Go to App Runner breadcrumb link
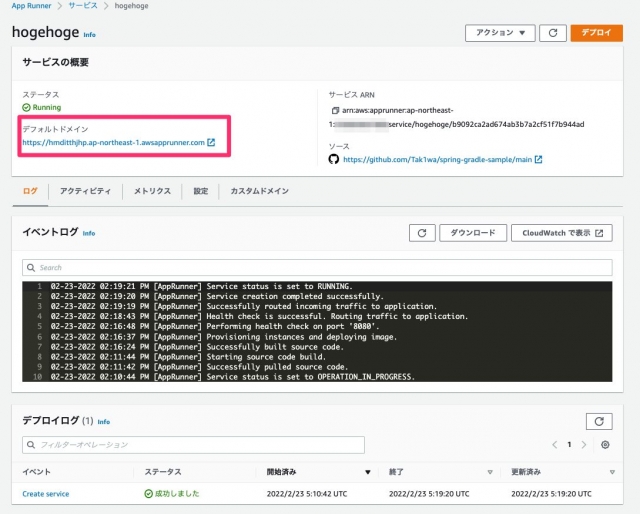 [x=31, y=6]
